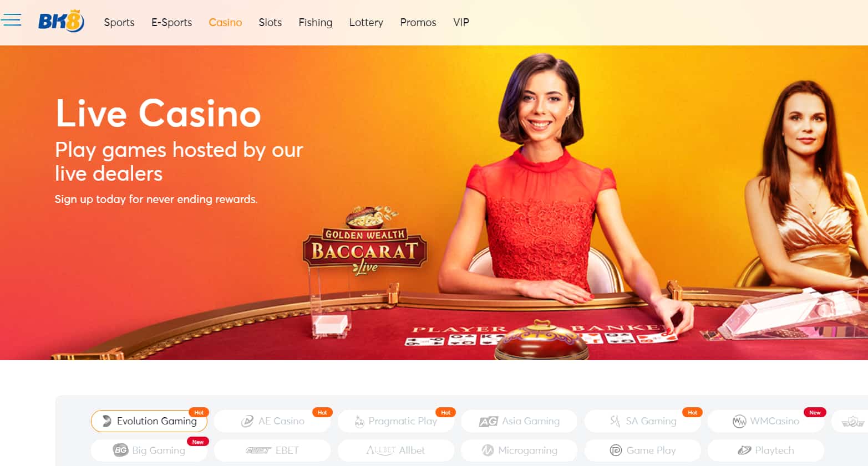Choose the AE Casino provider icon

(247, 421)
